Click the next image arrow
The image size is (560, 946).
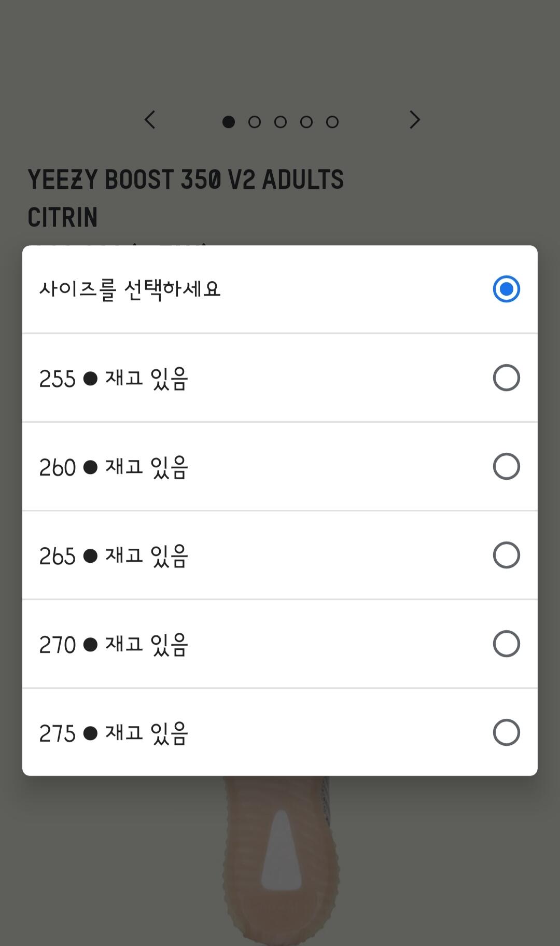[x=414, y=120]
